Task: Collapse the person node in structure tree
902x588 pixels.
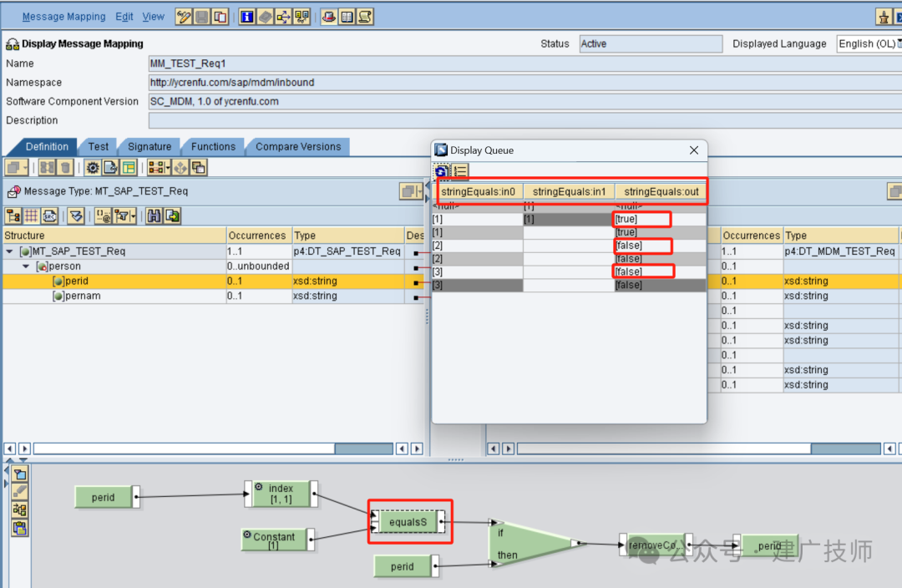Action: click(x=26, y=266)
